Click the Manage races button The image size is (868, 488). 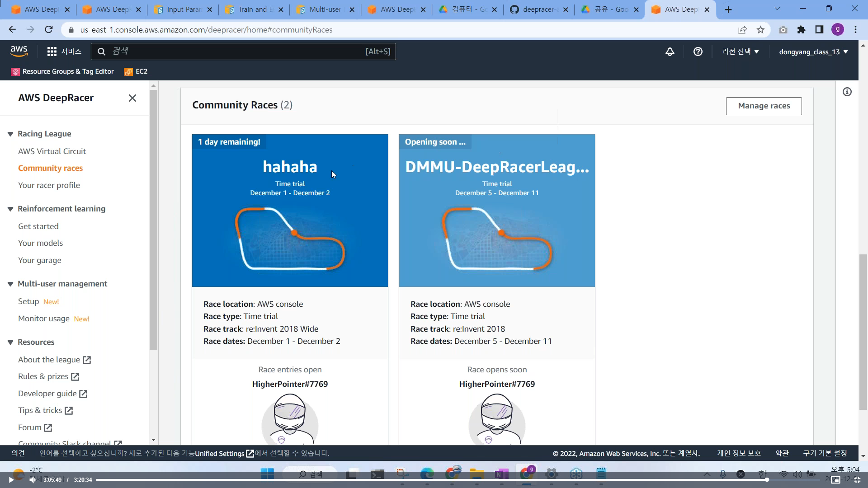click(764, 106)
